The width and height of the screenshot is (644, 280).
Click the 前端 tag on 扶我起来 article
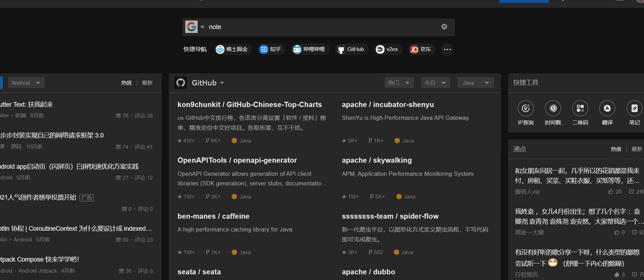21,116
